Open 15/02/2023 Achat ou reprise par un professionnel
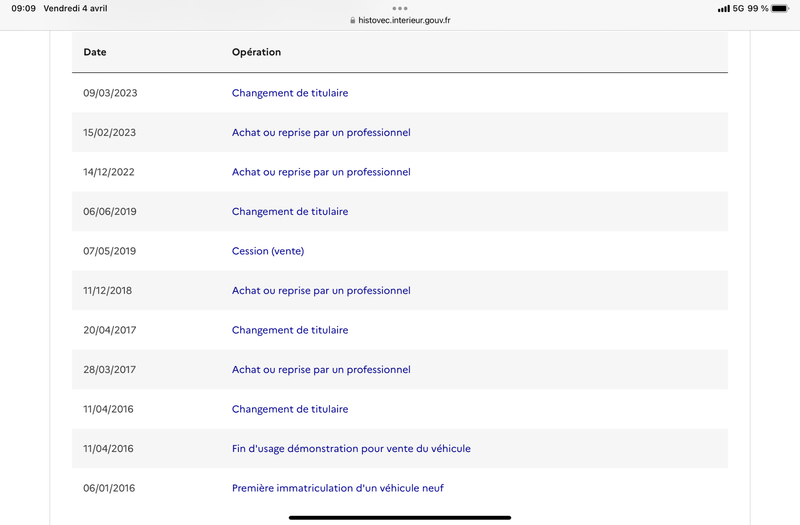800x525 pixels. (x=321, y=133)
